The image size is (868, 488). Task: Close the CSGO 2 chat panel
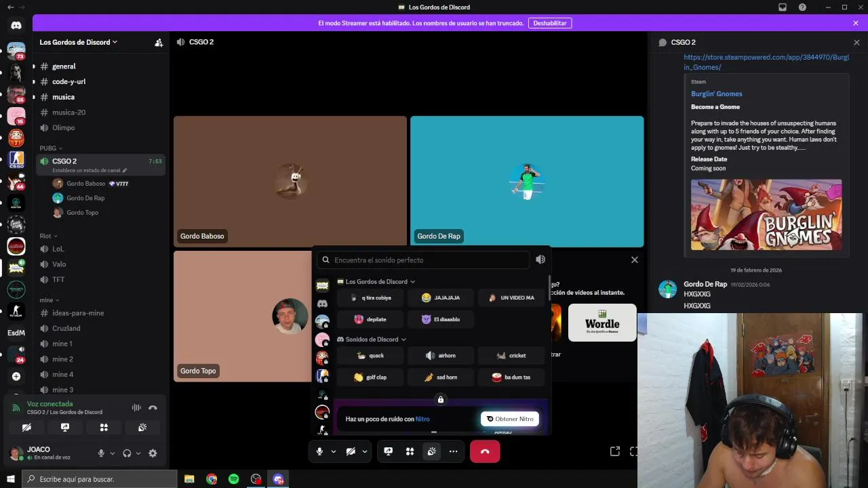point(856,42)
